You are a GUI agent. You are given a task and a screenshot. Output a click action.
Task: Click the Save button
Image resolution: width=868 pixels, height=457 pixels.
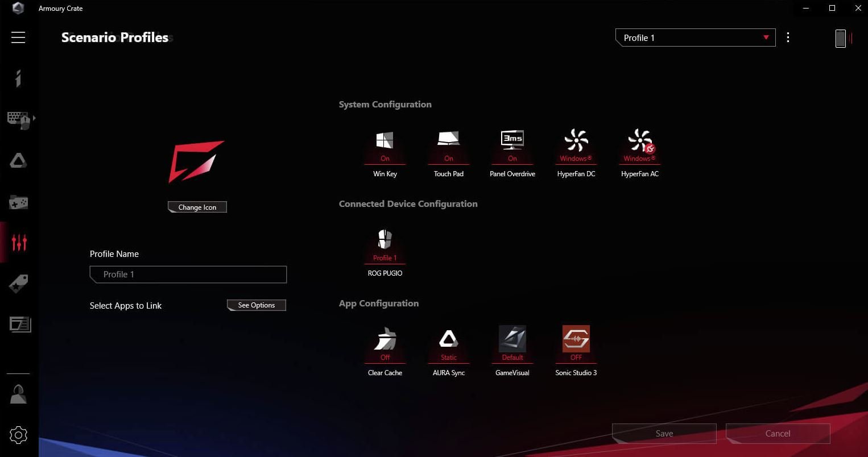coord(664,433)
